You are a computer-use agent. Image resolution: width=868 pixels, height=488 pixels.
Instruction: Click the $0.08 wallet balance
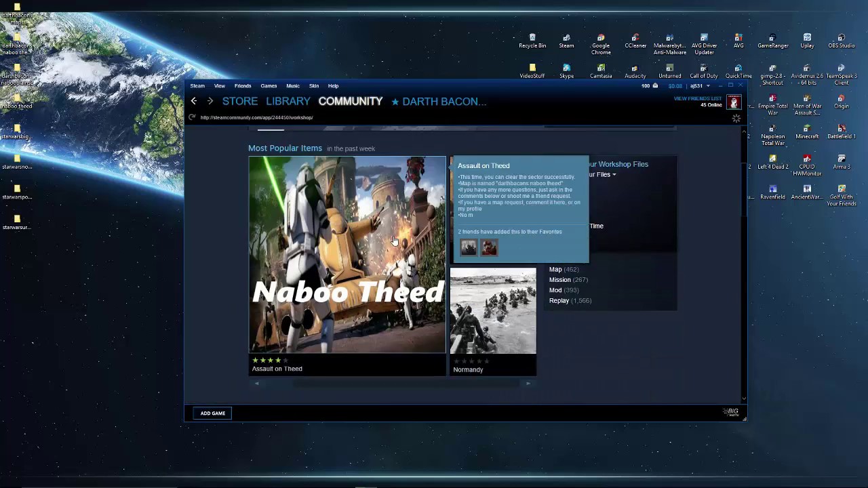(x=675, y=86)
